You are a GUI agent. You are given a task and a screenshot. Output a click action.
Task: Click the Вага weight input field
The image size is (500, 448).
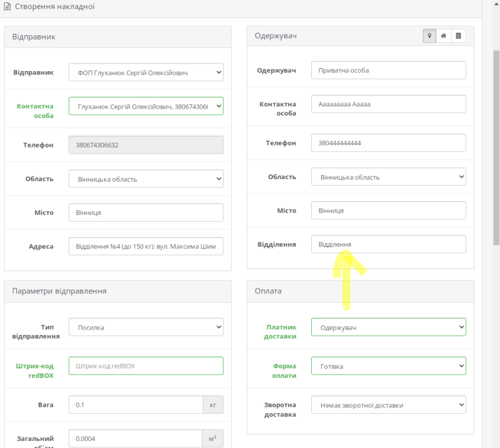coord(136,405)
